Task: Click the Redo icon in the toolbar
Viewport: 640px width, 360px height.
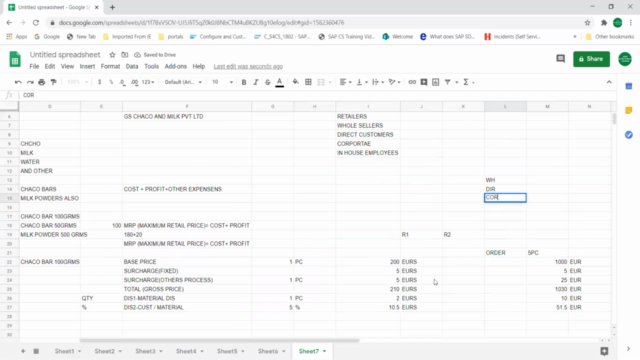Action: tap(30, 82)
